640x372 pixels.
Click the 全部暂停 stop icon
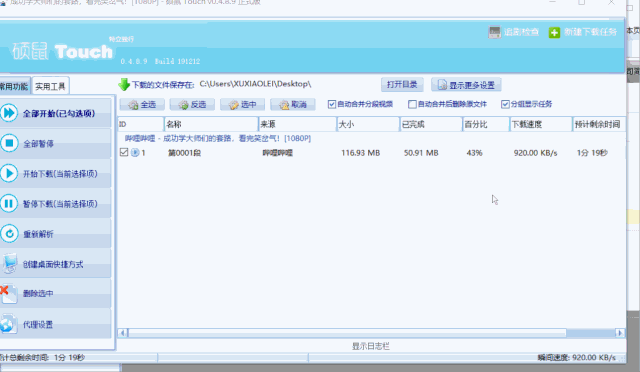(9, 143)
